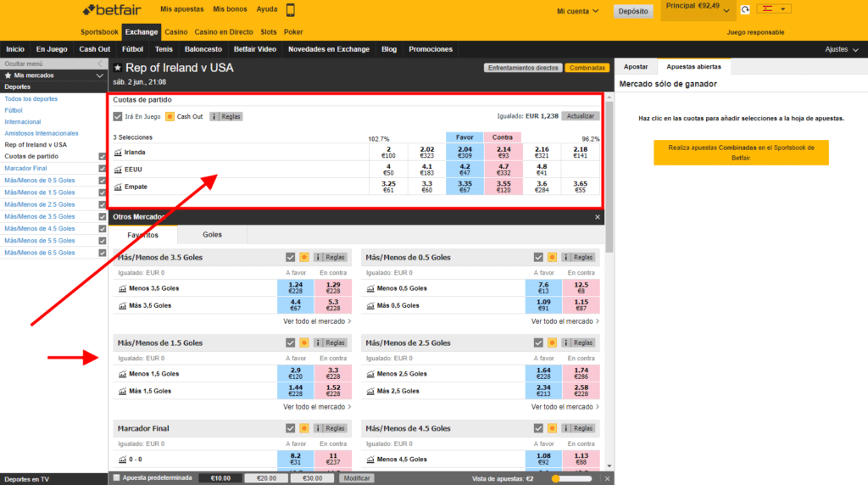The width and height of the screenshot is (868, 485).
Task: Open chart icon for Más 1,5 Goles
Action: [x=122, y=392]
